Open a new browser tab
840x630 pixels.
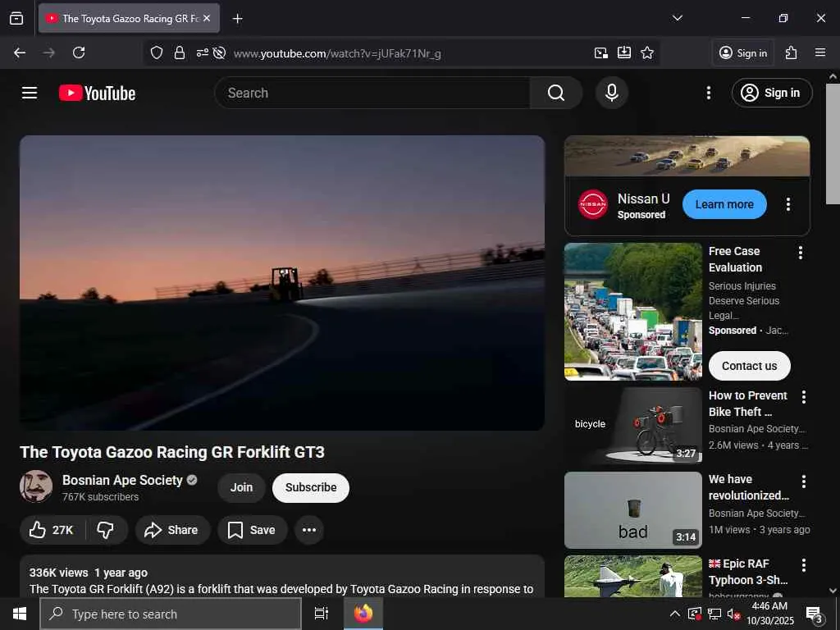point(237,19)
